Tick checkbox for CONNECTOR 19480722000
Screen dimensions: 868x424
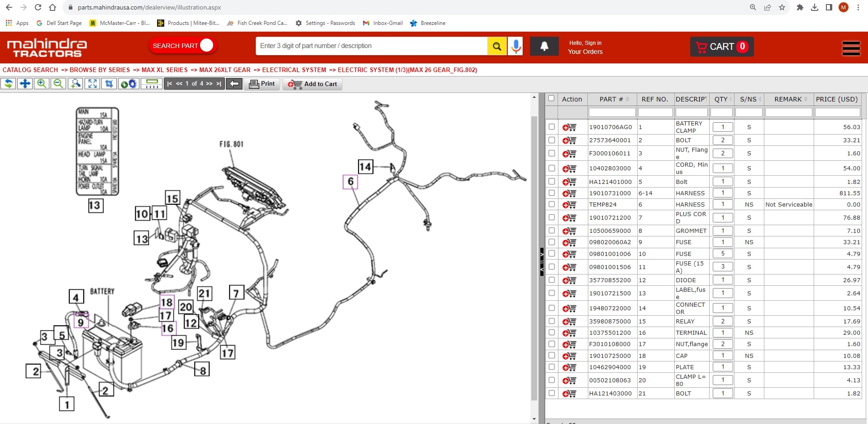tap(552, 308)
